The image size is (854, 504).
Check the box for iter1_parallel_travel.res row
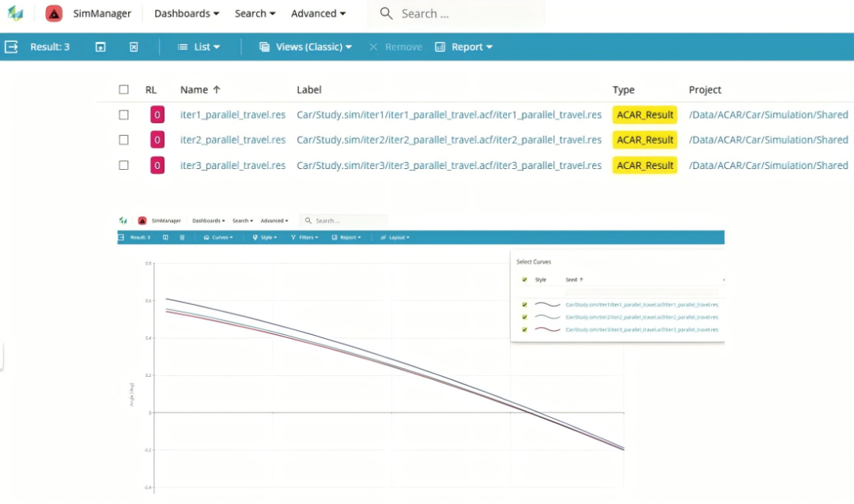tap(123, 115)
